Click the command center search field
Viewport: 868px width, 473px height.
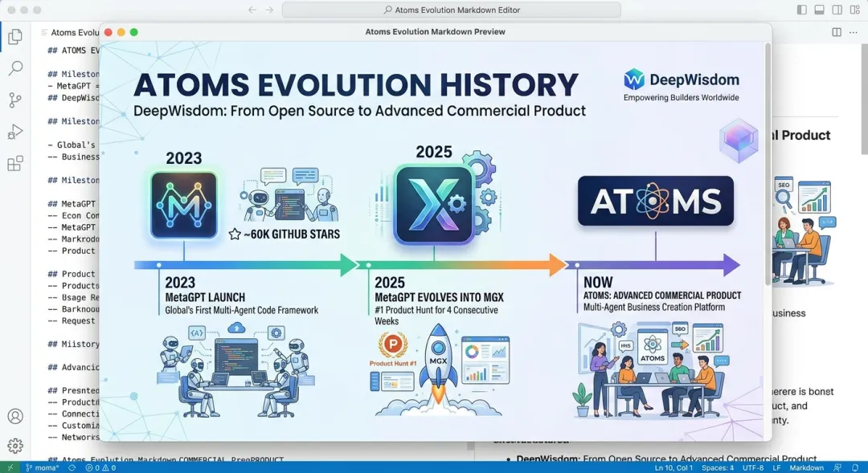click(x=451, y=10)
